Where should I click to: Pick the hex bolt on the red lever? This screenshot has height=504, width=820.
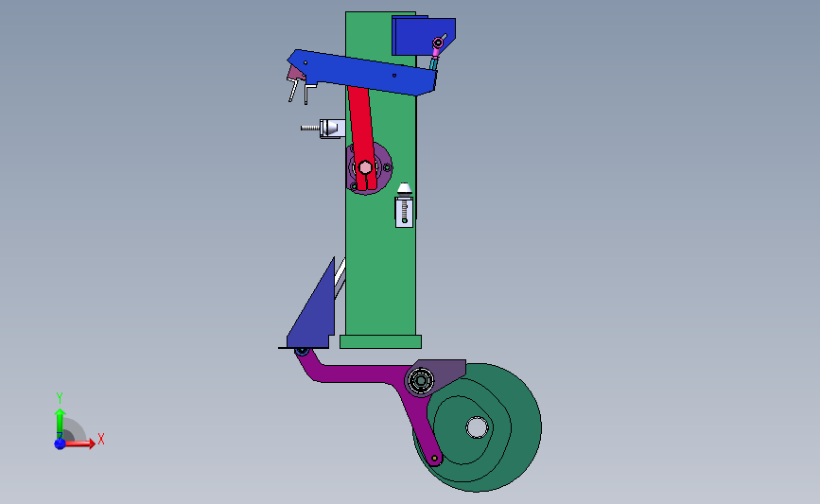coord(365,167)
